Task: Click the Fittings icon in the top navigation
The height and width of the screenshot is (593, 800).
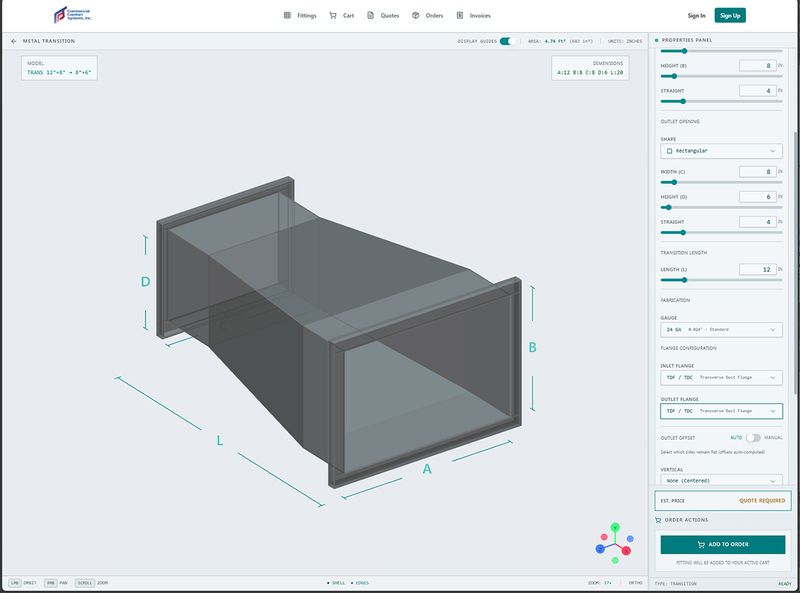Action: pyautogui.click(x=289, y=15)
